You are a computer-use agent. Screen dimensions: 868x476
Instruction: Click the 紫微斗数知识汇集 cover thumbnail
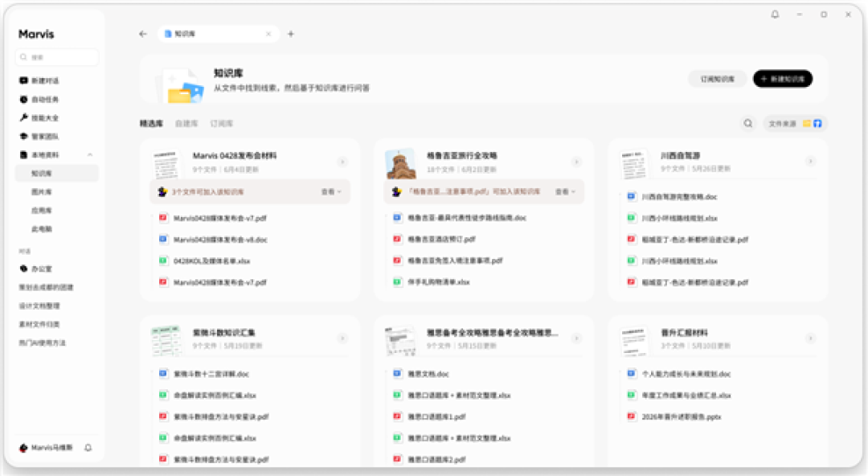(166, 340)
